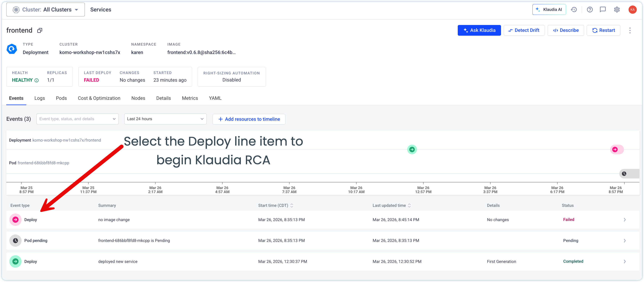Click the health info icon beside HEALTHY

click(x=36, y=80)
